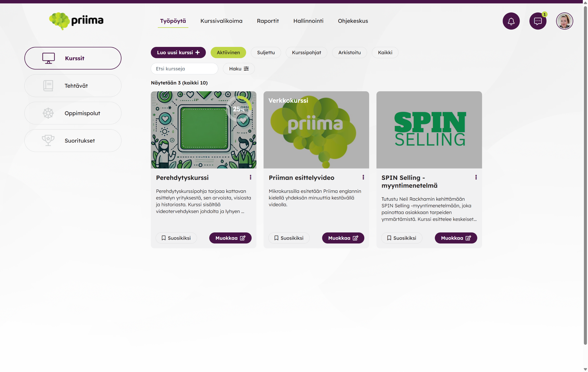
Task: Open Suoritukset in the sidebar
Action: coord(73,140)
